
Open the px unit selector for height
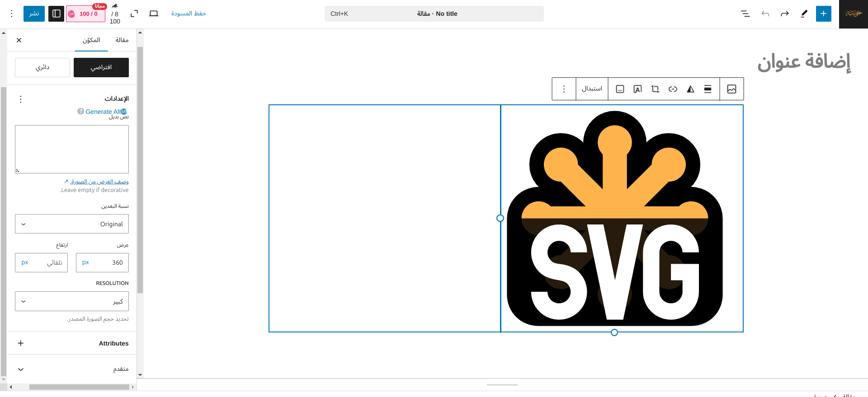pyautogui.click(x=25, y=262)
